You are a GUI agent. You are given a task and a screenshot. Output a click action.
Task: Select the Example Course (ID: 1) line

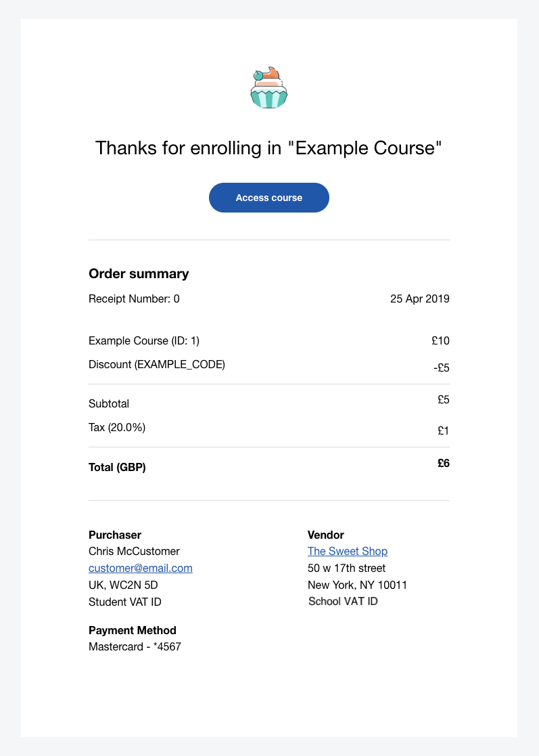144,341
